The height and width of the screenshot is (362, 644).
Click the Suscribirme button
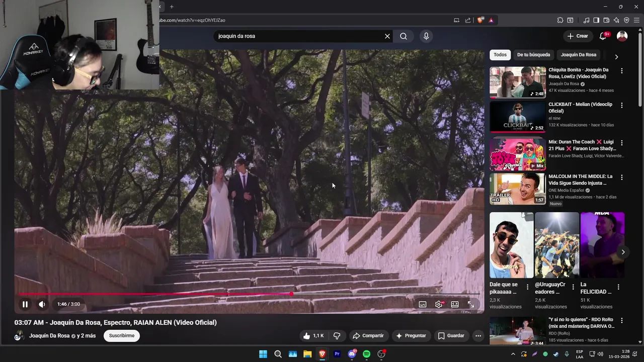(122, 336)
